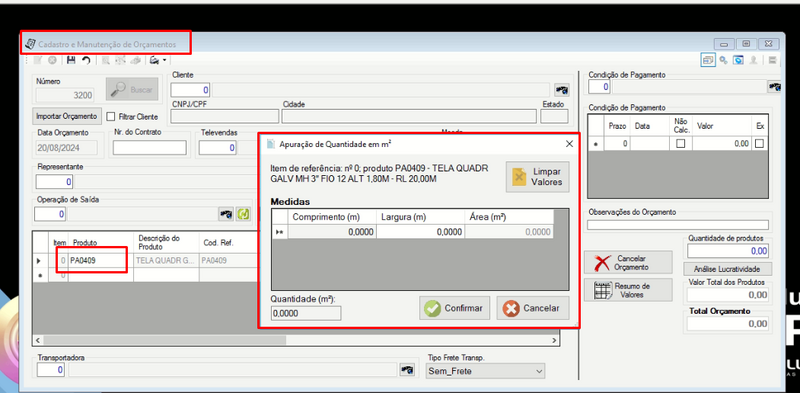The height and width of the screenshot is (393, 800).
Task: Click the greyed circular cancel toolbar icon
Action: (52, 60)
